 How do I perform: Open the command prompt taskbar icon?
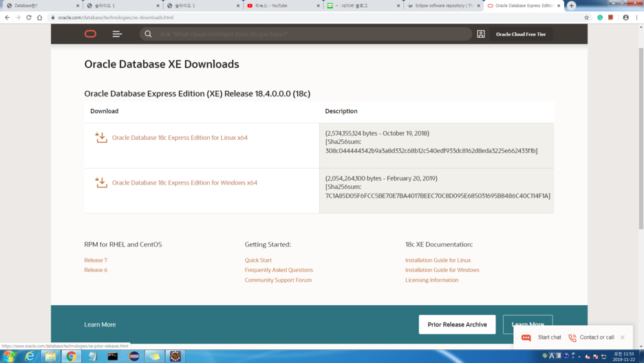click(x=113, y=356)
